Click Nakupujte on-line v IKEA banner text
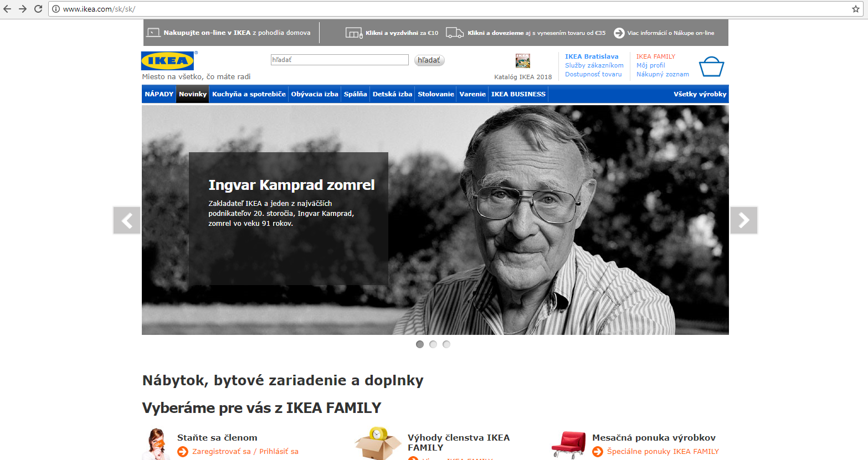Image resolution: width=868 pixels, height=460 pixels. coord(237,33)
